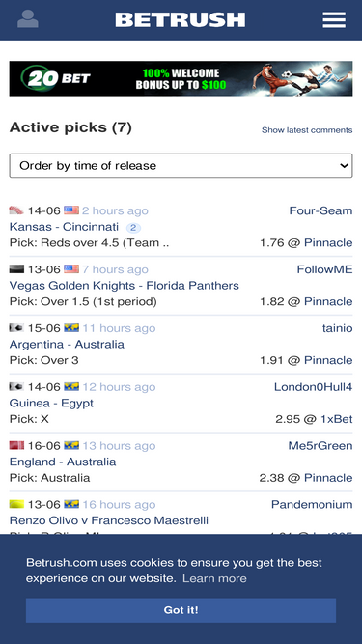Open the 1xBet bookmaker link

[x=336, y=419]
